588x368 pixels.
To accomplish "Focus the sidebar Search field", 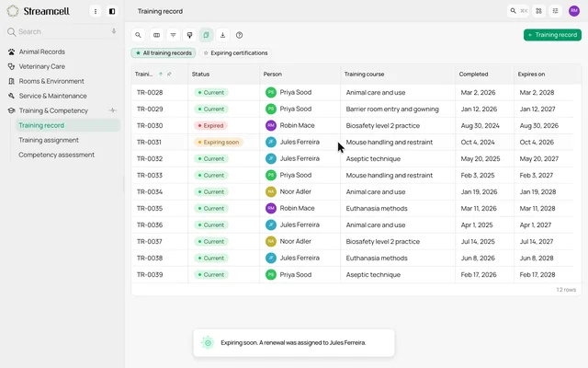I will click(62, 31).
